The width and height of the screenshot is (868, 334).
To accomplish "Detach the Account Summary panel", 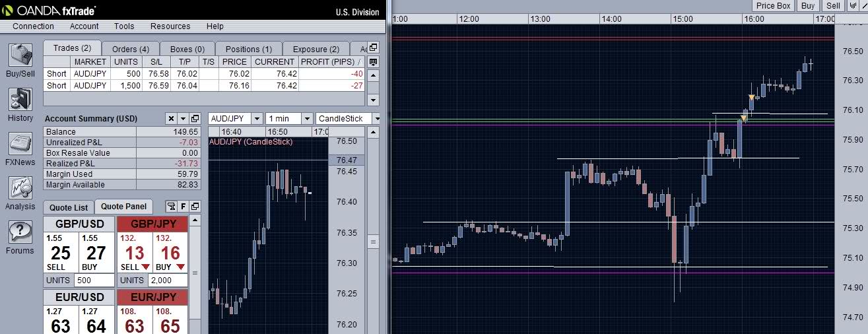I will click(x=195, y=118).
